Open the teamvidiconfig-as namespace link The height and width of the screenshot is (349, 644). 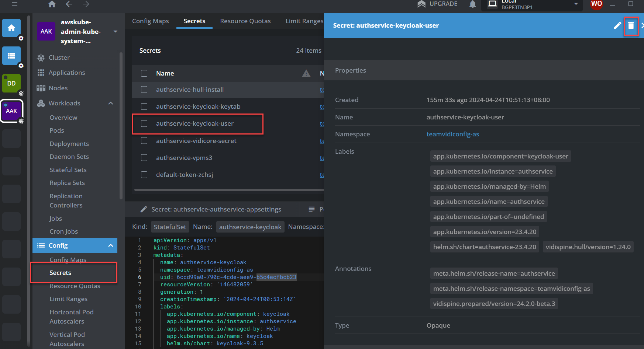(x=452, y=134)
